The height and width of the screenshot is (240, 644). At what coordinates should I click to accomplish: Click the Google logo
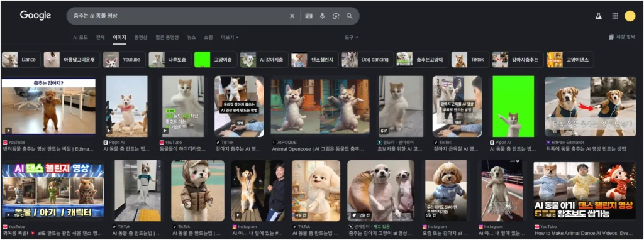35,16
